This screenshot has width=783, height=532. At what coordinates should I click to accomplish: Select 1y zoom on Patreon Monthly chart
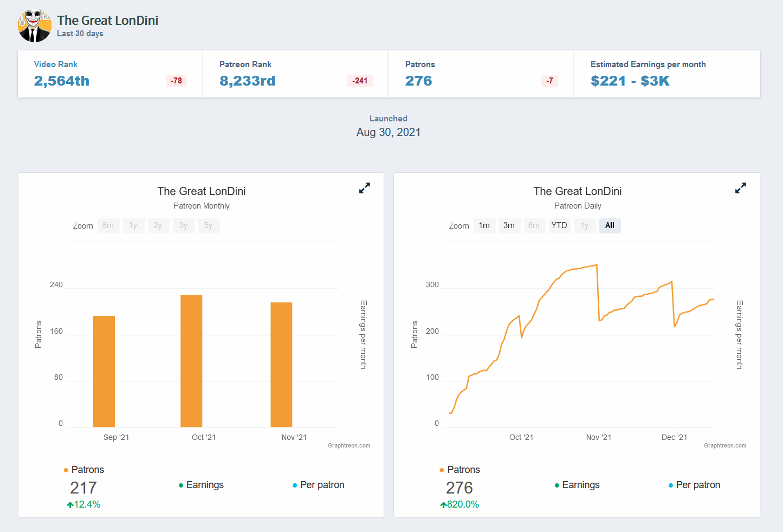(133, 226)
